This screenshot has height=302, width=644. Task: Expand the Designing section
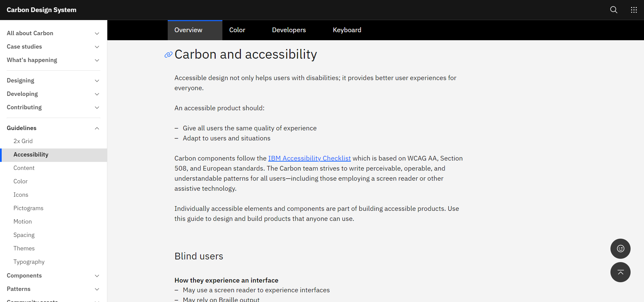pyautogui.click(x=54, y=80)
